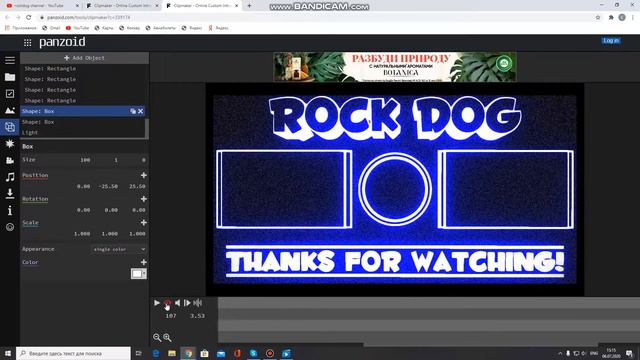The image size is (640, 360).
Task: Click the panzoid logo
Action: (62, 42)
